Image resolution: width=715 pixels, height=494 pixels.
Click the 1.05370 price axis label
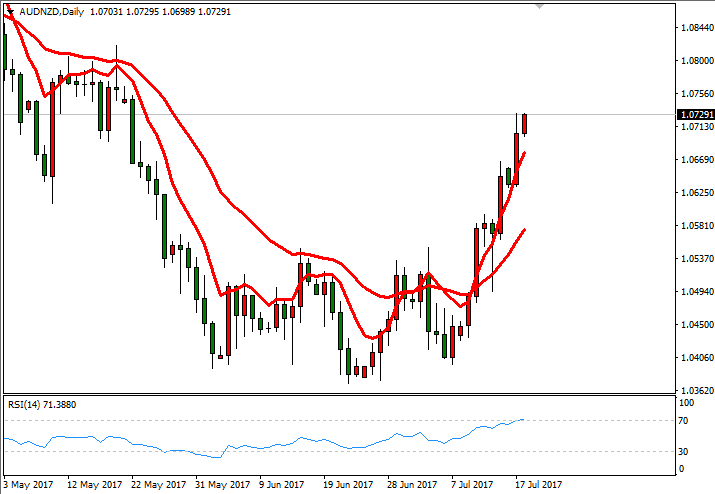[x=697, y=259]
